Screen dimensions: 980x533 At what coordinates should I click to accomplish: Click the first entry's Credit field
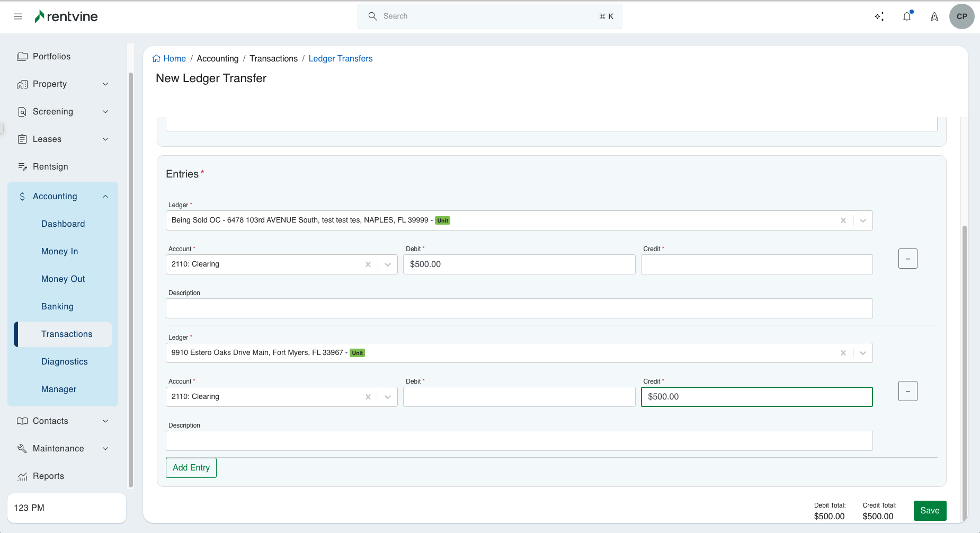pyautogui.click(x=756, y=264)
